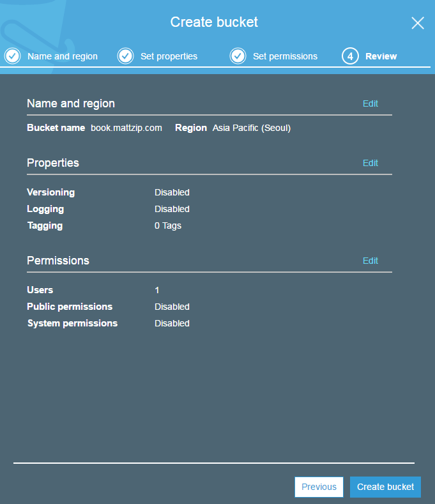Click the region value Asia Pacific (Seoul)
The height and width of the screenshot is (504, 435).
252,128
